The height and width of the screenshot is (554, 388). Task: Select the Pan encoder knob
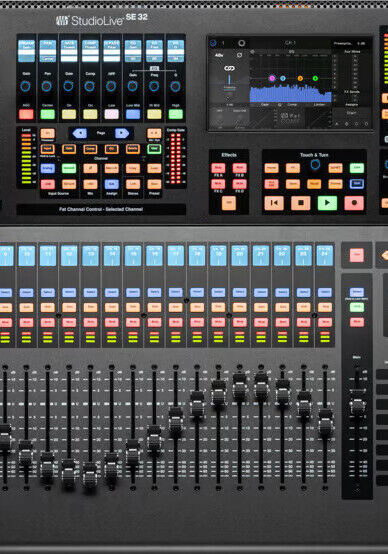[x=47, y=86]
